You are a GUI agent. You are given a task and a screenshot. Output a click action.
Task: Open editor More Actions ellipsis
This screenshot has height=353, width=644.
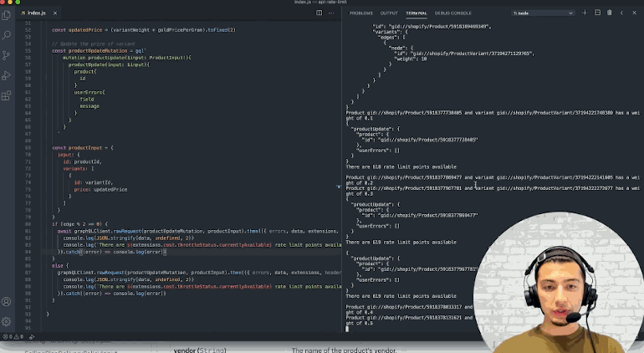331,13
